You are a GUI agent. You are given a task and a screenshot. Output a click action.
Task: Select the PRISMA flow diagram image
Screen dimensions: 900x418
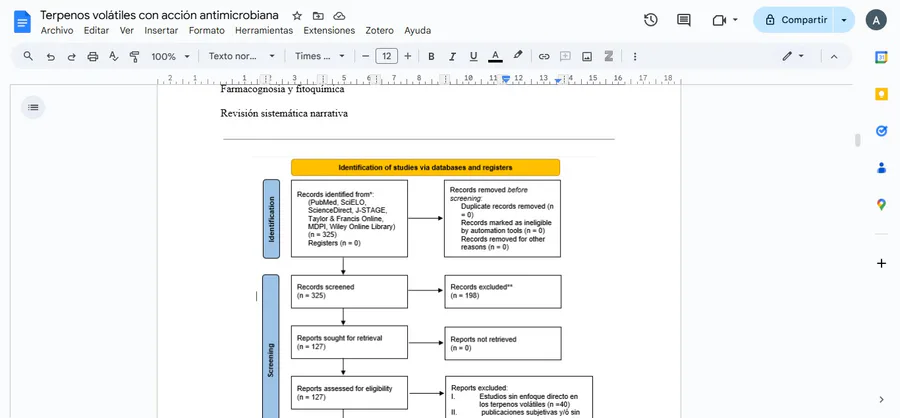pyautogui.click(x=423, y=287)
